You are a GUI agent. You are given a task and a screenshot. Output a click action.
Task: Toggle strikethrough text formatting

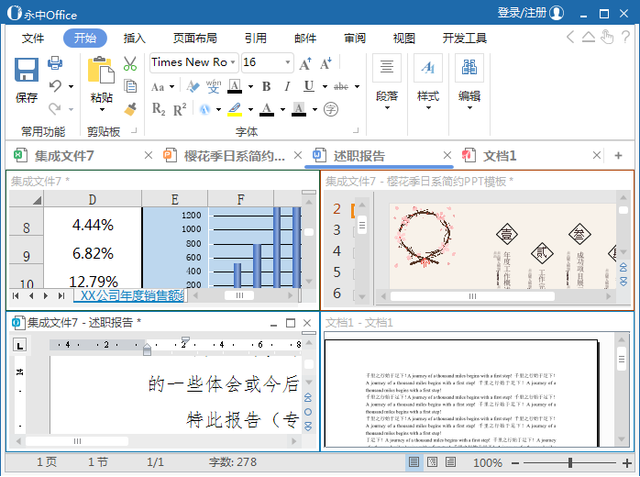coord(341,86)
